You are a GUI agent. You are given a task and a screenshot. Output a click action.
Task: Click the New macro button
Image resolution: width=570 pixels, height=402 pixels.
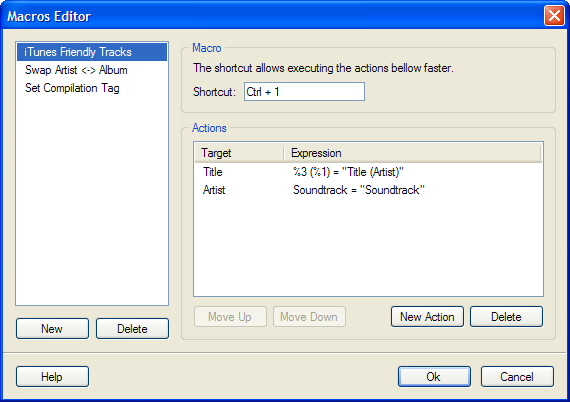tap(52, 329)
